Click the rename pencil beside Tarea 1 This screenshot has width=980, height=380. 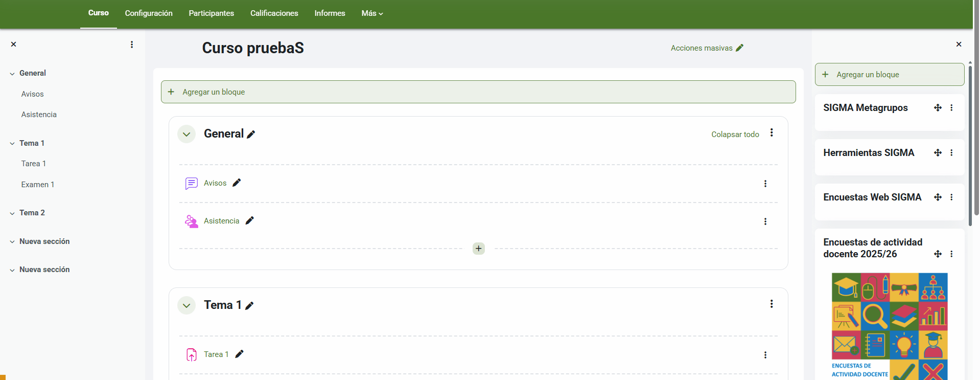point(239,354)
